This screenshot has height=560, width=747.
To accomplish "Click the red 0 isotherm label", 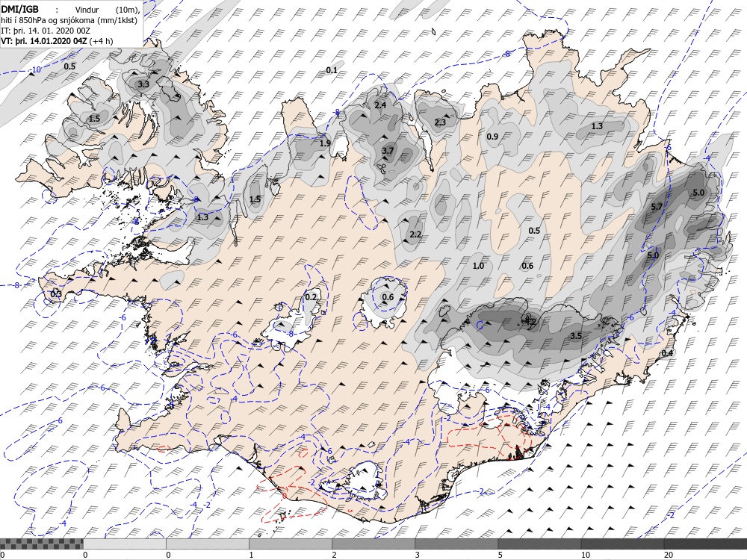I will tap(285, 497).
